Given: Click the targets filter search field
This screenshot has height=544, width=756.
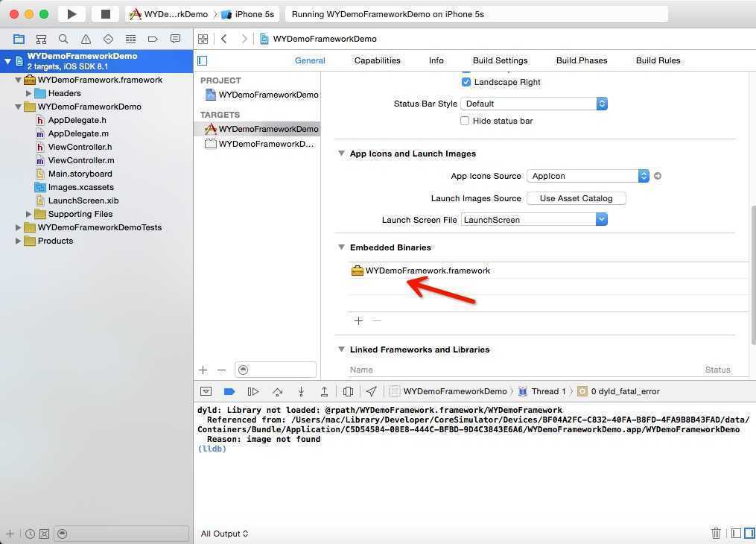Looking at the screenshot, I should 276,370.
